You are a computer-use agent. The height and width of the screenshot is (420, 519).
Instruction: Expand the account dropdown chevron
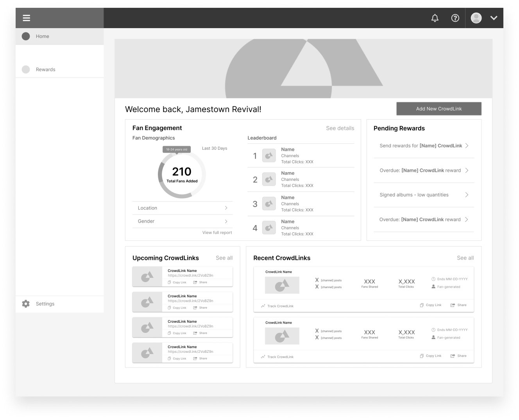[x=494, y=18]
